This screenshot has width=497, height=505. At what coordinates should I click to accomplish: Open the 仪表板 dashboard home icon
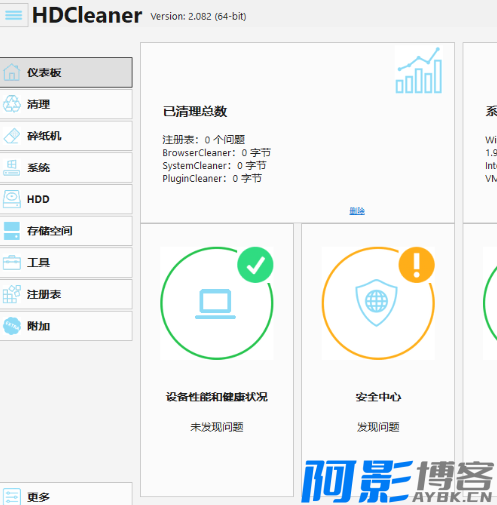(x=12, y=72)
